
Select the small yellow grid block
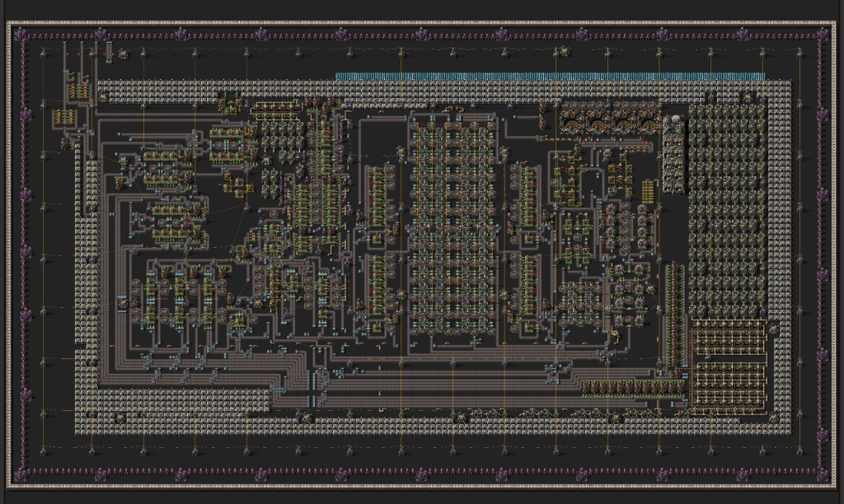pyautogui.click(x=648, y=192)
